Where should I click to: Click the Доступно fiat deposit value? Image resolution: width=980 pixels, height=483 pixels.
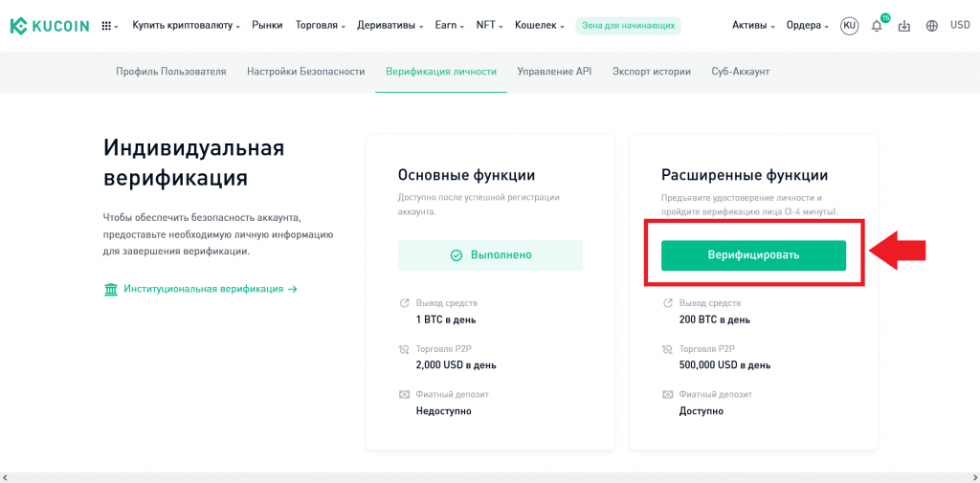pyautogui.click(x=702, y=411)
